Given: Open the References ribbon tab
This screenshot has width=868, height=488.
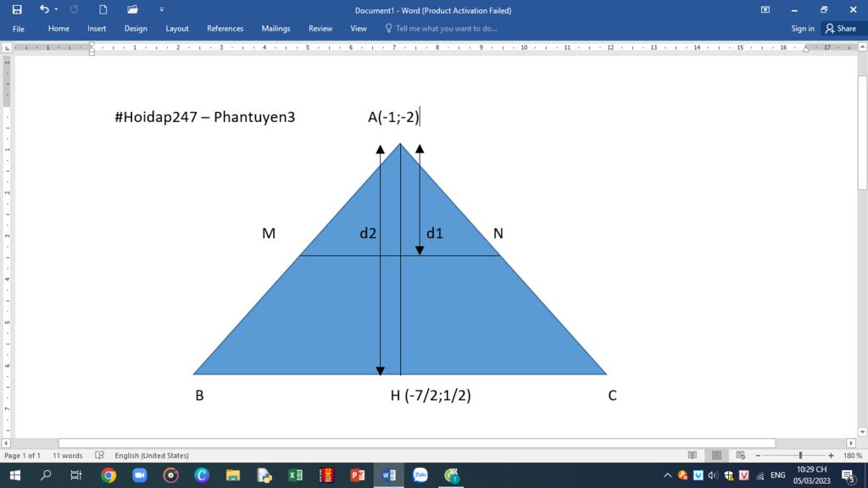Looking at the screenshot, I should pyautogui.click(x=225, y=28).
